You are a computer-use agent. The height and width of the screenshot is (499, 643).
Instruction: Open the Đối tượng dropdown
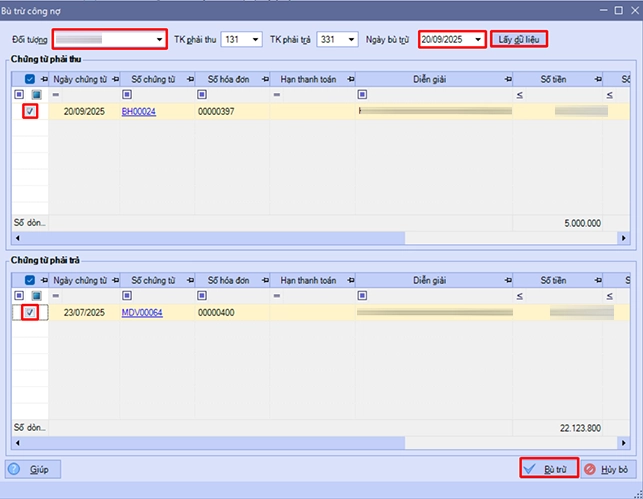tap(160, 40)
